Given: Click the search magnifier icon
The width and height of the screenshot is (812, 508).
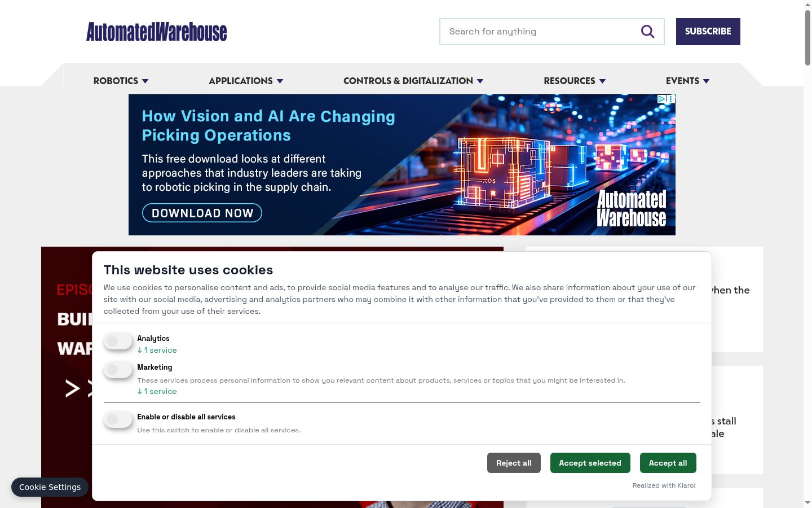Looking at the screenshot, I should [647, 32].
